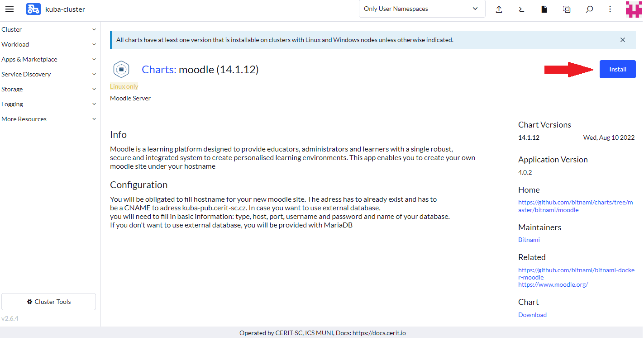The width and height of the screenshot is (644, 341).
Task: Open the Service Discovery menu item
Action: point(49,74)
